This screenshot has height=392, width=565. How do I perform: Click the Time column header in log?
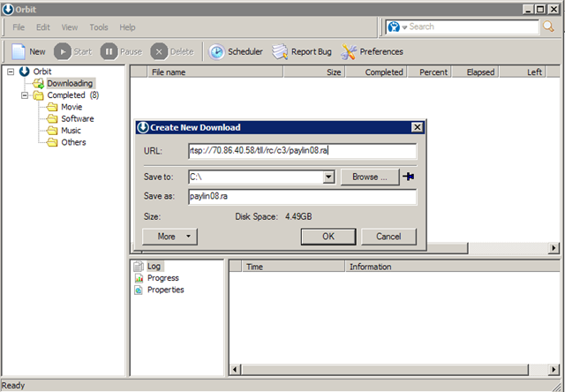point(293,267)
